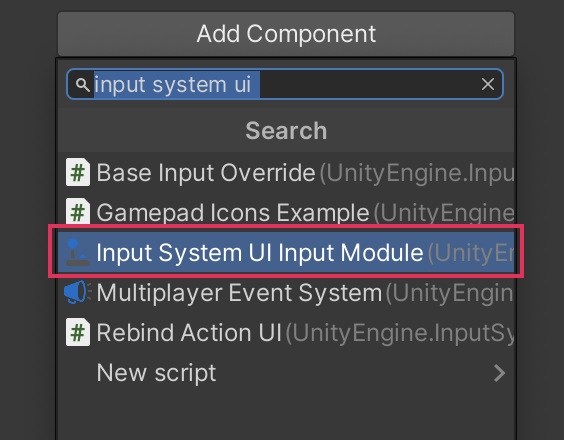Click the megaphone Multiplayer Event System icon
The width and height of the screenshot is (564, 440).
pyautogui.click(x=77, y=292)
